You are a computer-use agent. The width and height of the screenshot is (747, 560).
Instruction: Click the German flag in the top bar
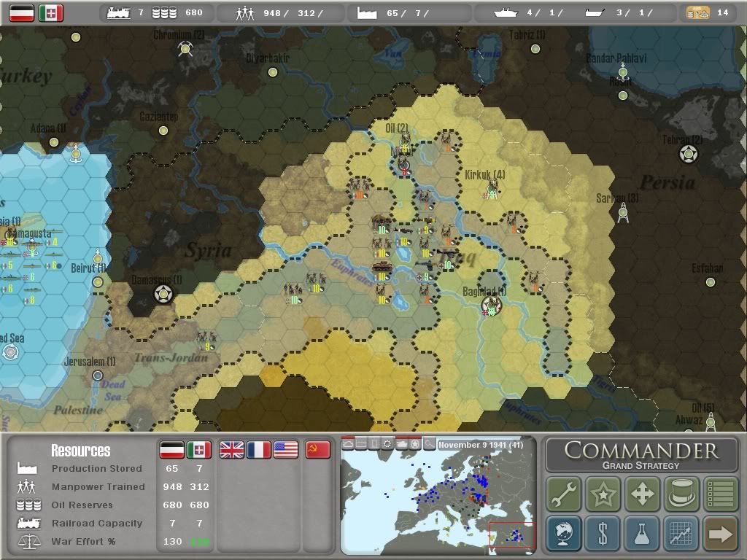(22, 13)
